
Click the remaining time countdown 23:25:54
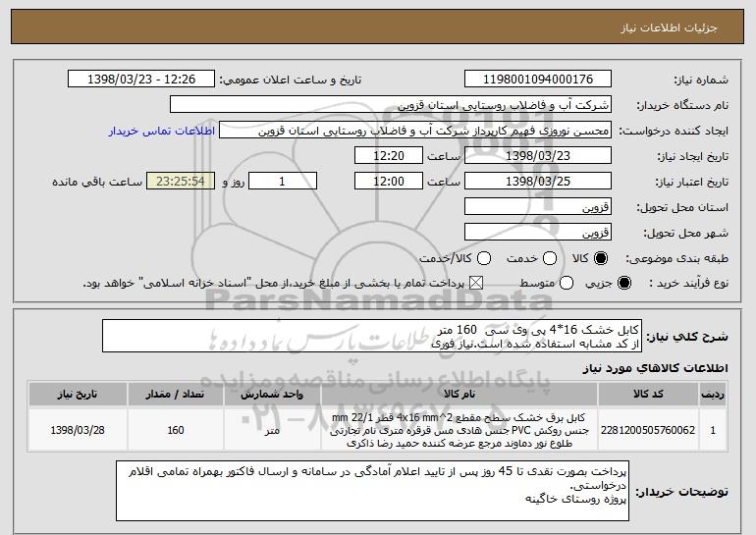181,182
